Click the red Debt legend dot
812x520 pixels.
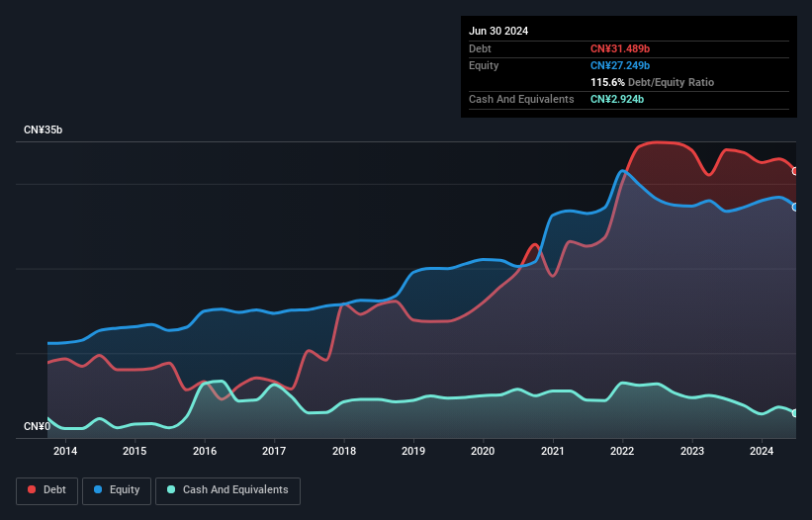pos(32,489)
